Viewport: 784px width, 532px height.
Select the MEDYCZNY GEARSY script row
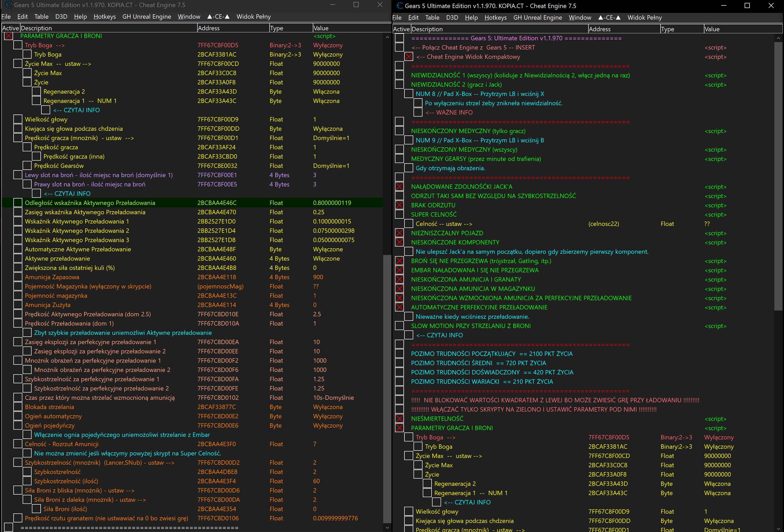click(584, 159)
